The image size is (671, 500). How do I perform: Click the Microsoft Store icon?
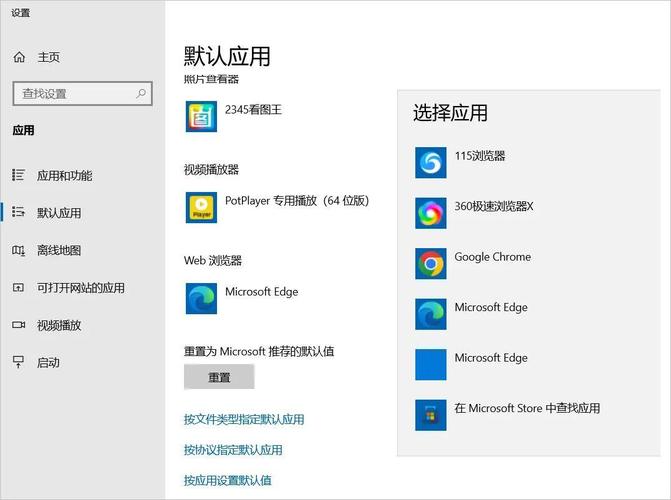(x=431, y=415)
